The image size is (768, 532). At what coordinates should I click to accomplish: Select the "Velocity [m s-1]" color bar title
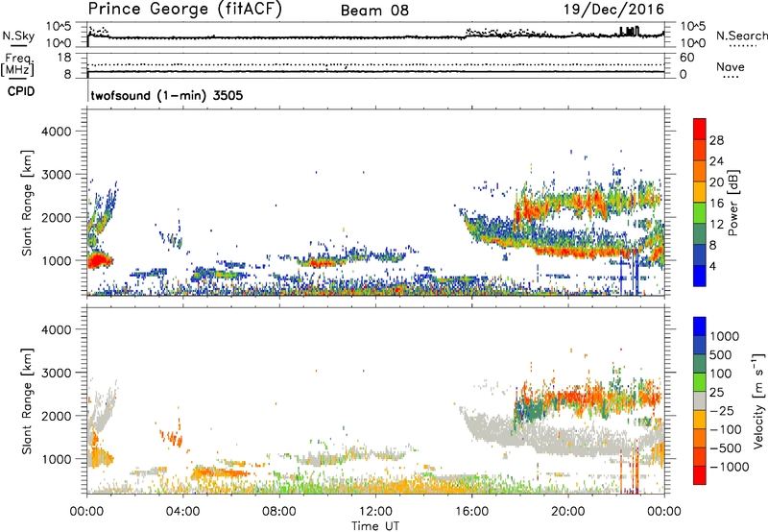pyautogui.click(x=758, y=401)
